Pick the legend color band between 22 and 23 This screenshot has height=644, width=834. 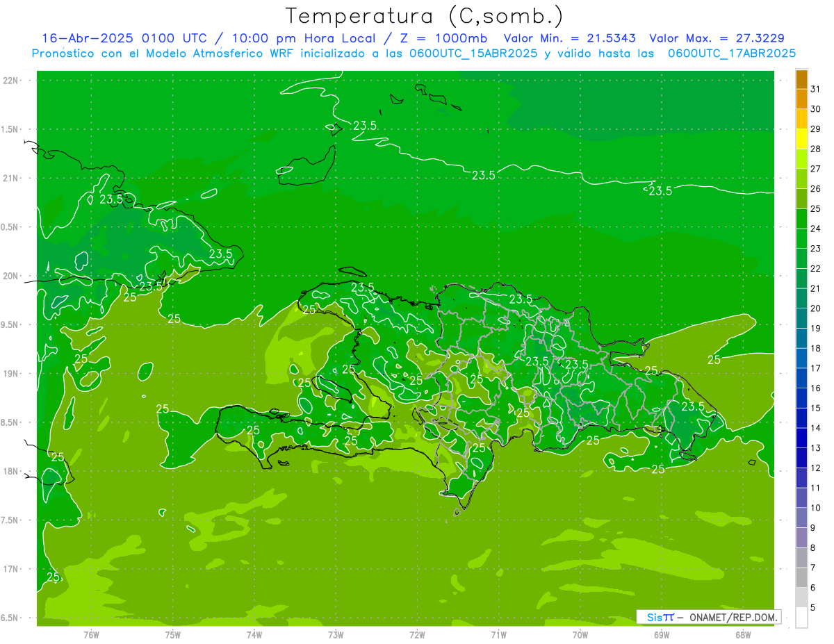(x=801, y=258)
